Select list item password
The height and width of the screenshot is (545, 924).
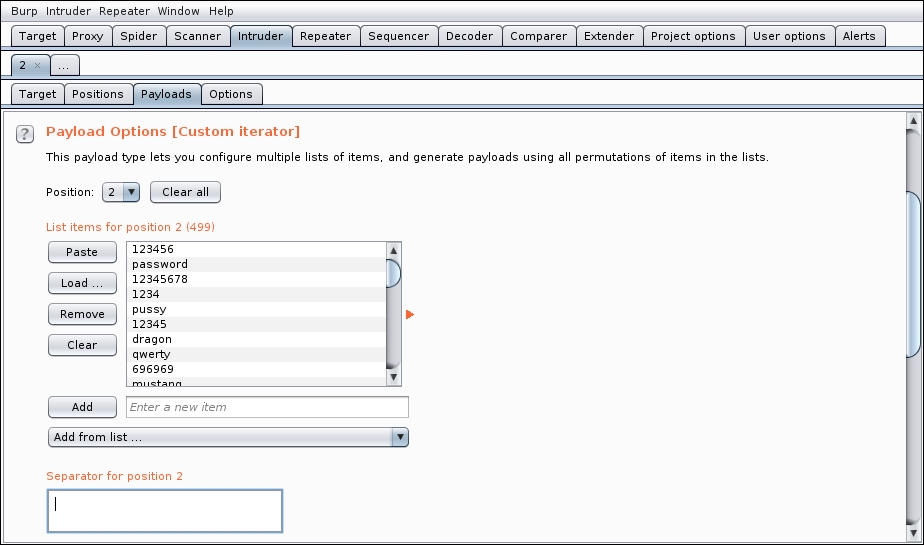[256, 264]
